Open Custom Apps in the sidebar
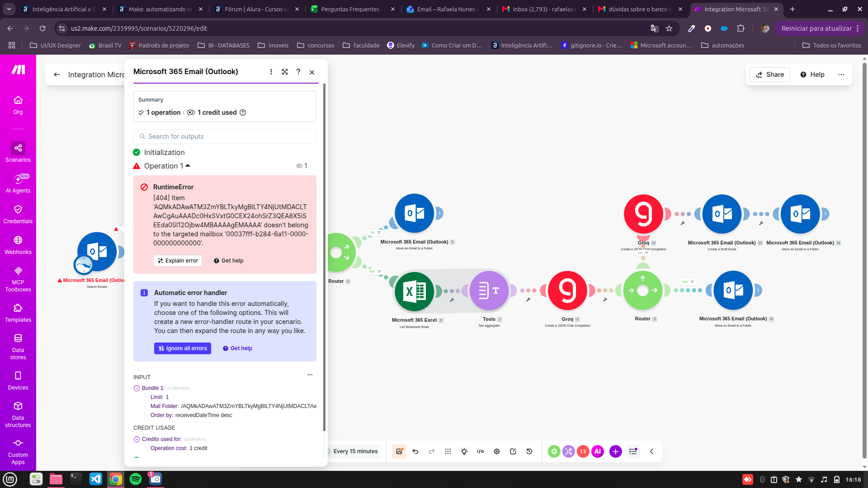 [18, 451]
